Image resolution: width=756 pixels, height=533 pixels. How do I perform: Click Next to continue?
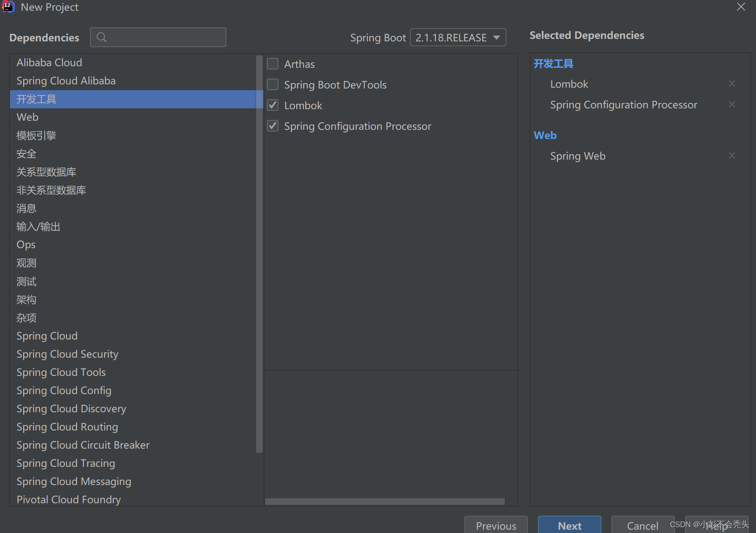pyautogui.click(x=569, y=525)
